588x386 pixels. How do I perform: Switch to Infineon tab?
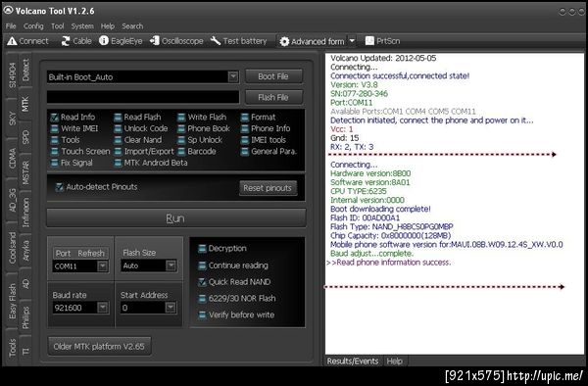tap(25, 213)
